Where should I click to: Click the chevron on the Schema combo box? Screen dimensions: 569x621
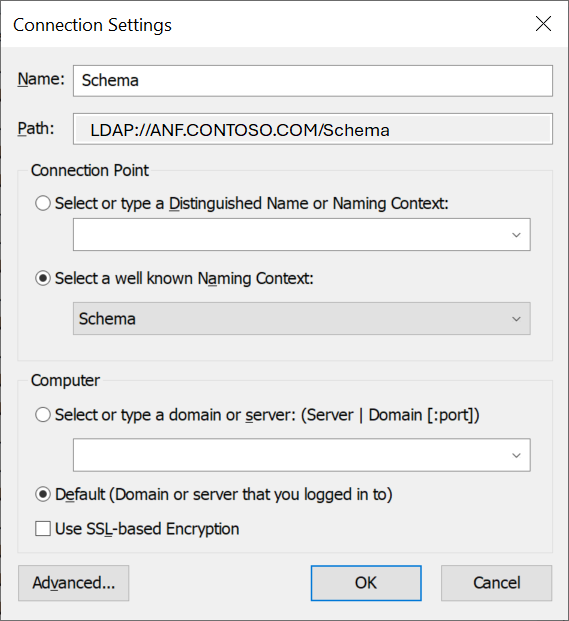pyautogui.click(x=516, y=319)
